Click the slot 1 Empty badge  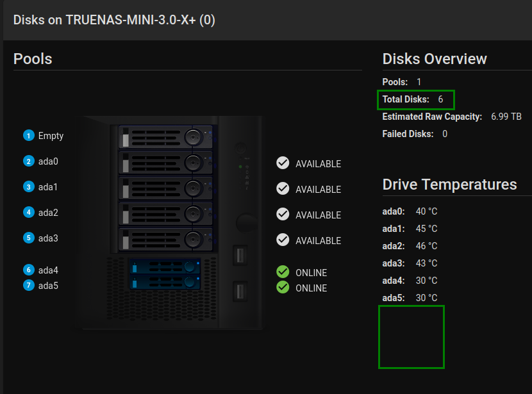click(x=29, y=136)
